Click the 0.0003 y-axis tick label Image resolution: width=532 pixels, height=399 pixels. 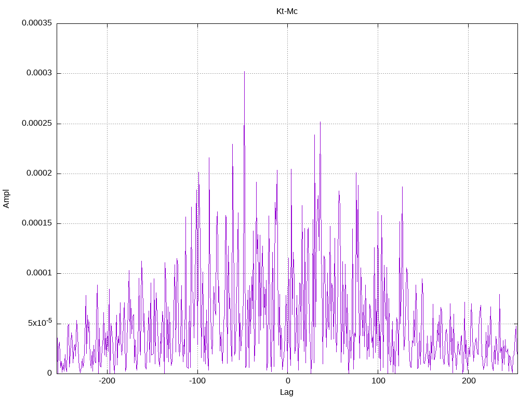(x=39, y=73)
